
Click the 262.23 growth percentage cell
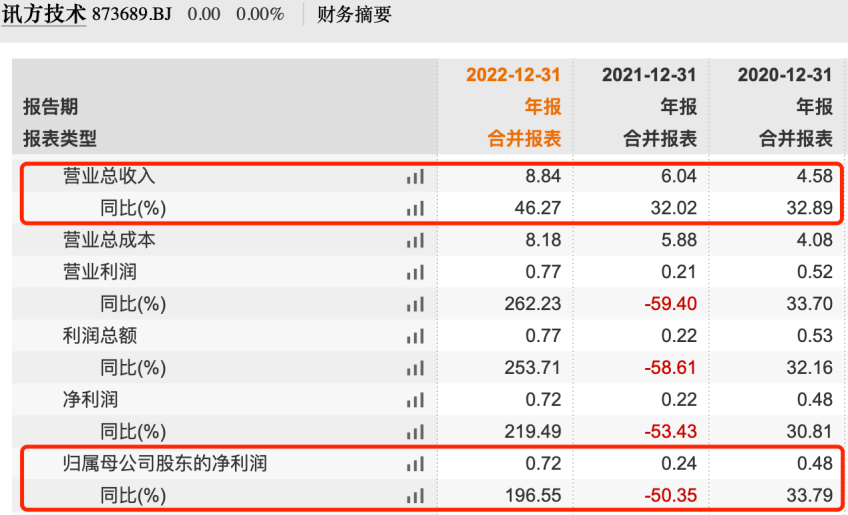533,304
